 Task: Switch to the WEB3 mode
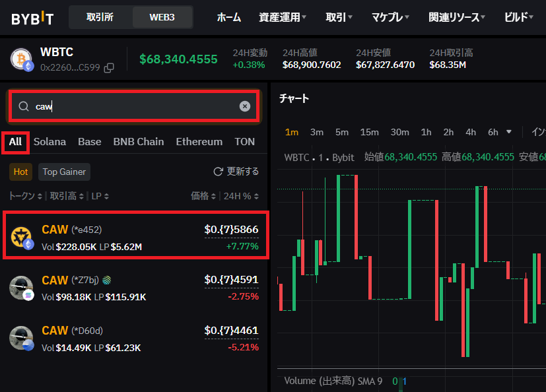pyautogui.click(x=162, y=17)
